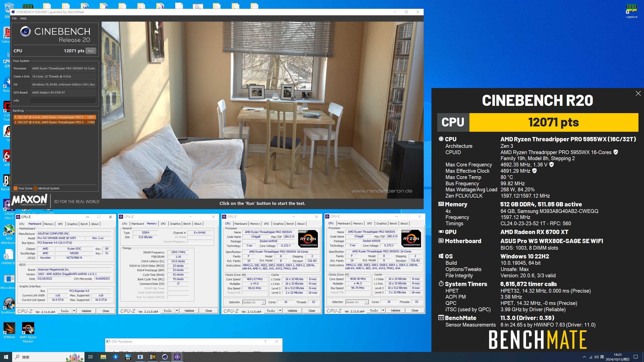
Task: Click the Cinebench icon in the title bar
Action: coord(13,12)
